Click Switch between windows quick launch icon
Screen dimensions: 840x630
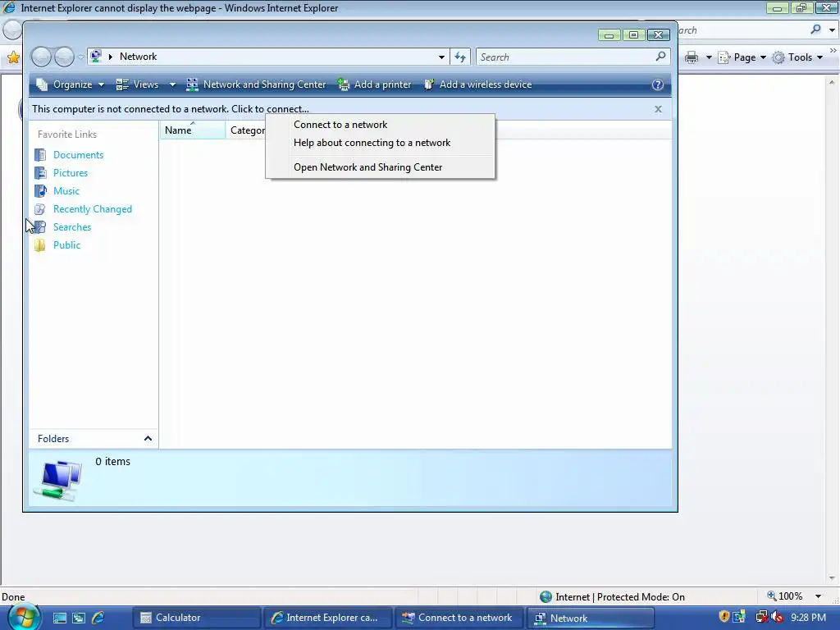pos(79,618)
